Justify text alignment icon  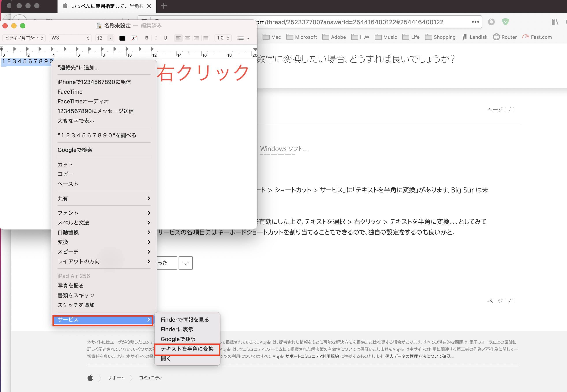(206, 38)
